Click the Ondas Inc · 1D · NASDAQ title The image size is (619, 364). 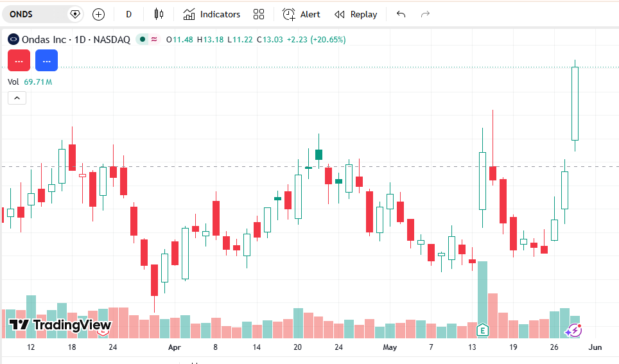[76, 39]
